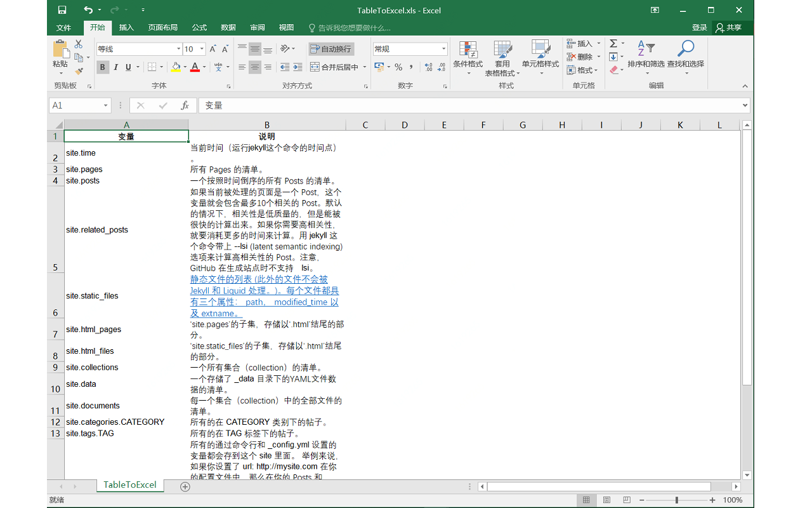Viewport: 812px width, 508px height.
Task: Toggle italic formatting
Action: (115, 66)
